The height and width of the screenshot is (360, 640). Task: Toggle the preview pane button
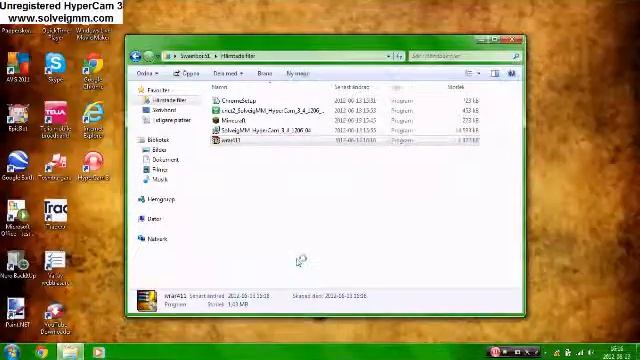click(x=495, y=73)
